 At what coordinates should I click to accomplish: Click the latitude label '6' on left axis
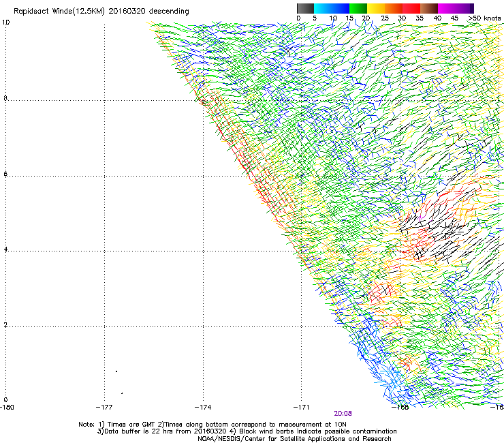pos(5,174)
